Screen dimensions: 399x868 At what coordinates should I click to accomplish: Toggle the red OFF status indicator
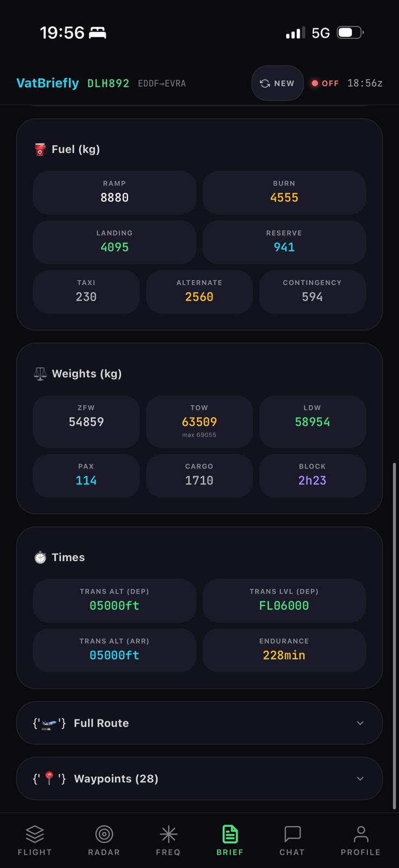325,84
